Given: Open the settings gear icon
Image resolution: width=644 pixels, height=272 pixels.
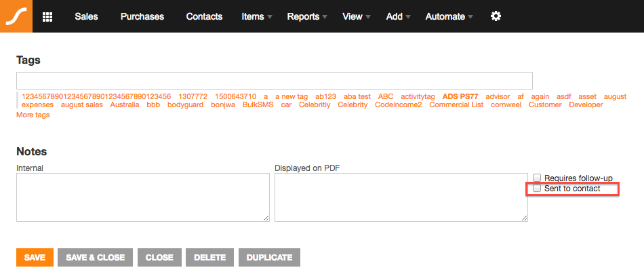Looking at the screenshot, I should click(x=496, y=16).
